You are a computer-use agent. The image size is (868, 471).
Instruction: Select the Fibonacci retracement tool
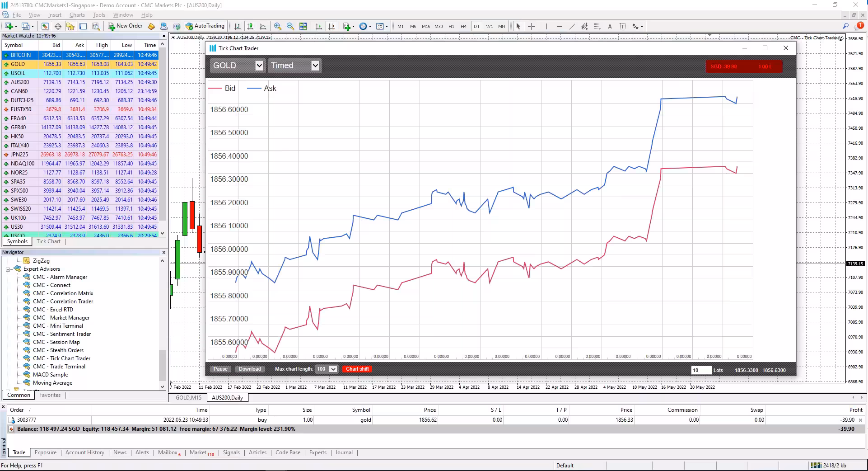click(x=585, y=26)
